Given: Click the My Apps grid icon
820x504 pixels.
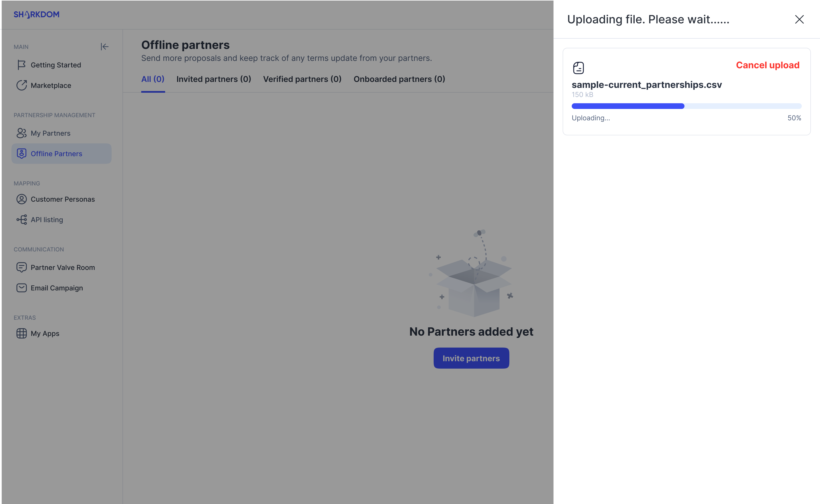Looking at the screenshot, I should (21, 333).
